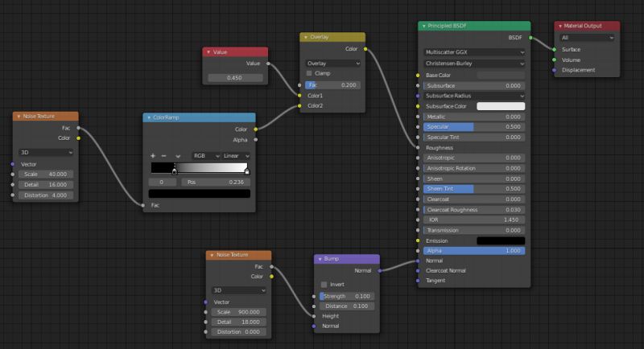Click the Surface input socket on Material Output

554,50
